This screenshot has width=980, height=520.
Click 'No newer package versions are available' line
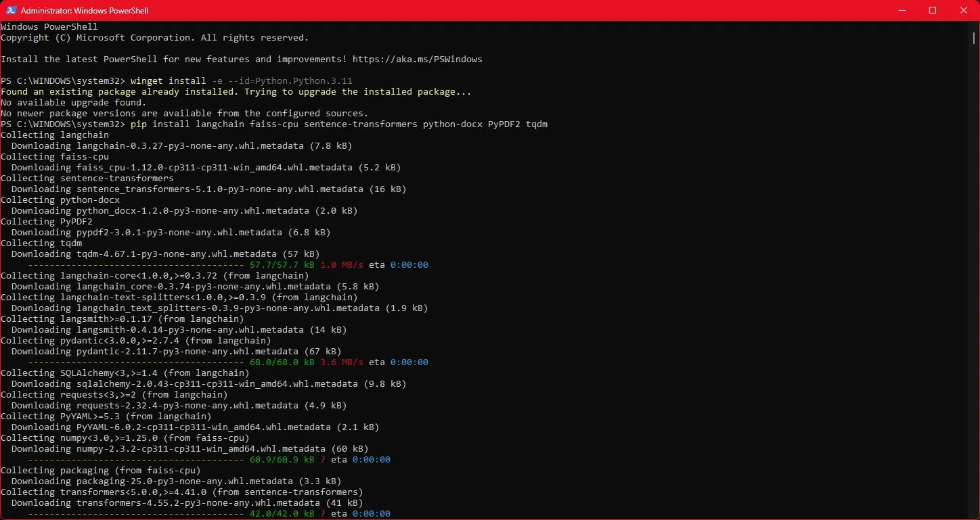tap(185, 114)
